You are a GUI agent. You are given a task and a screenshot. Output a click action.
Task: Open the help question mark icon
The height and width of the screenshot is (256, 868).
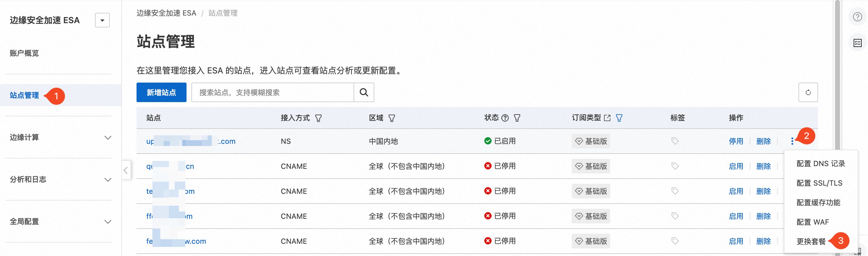(858, 17)
